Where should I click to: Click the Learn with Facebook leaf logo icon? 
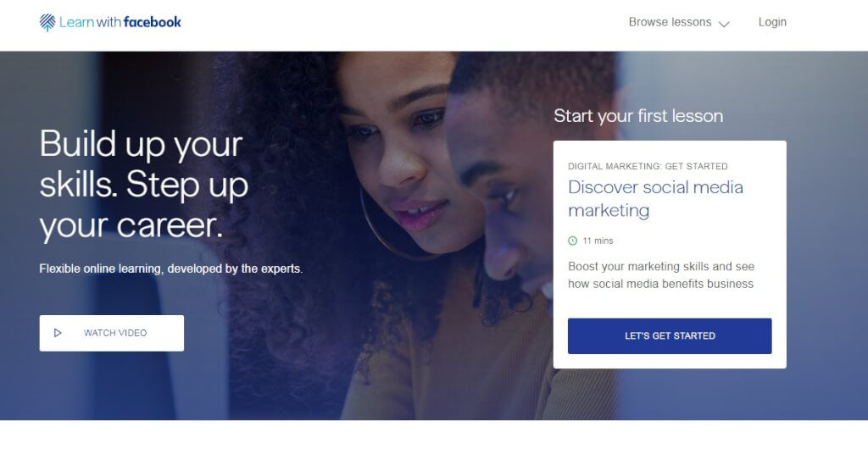[47, 22]
